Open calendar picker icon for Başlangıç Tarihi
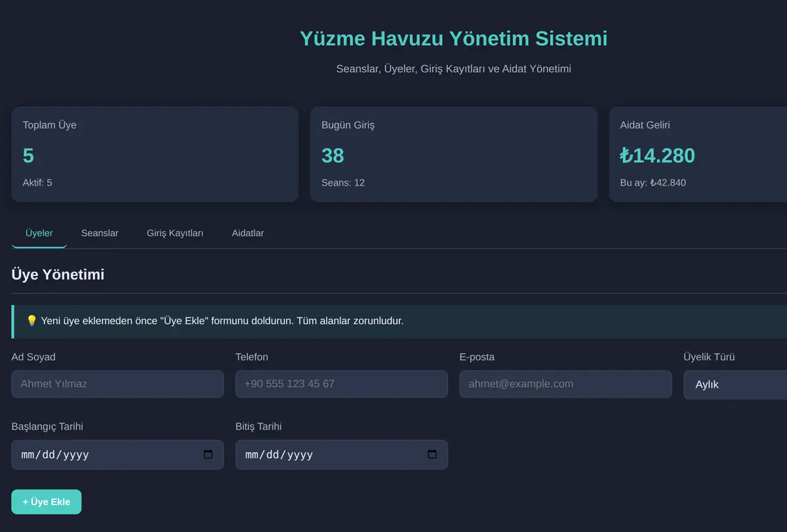Image resolution: width=787 pixels, height=532 pixels. (x=208, y=454)
